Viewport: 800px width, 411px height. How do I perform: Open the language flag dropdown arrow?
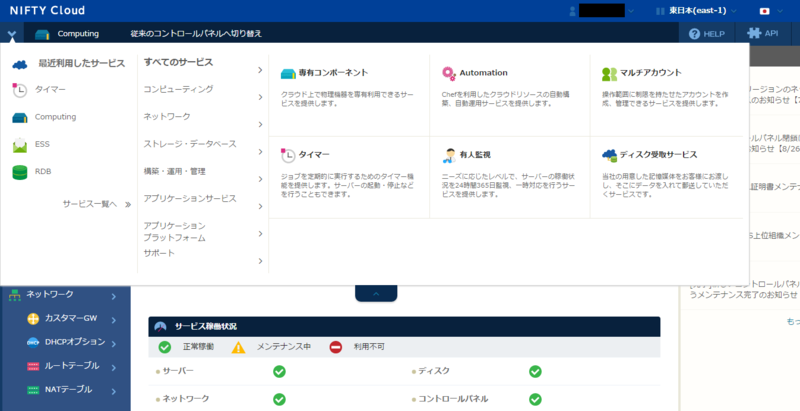[x=779, y=11]
